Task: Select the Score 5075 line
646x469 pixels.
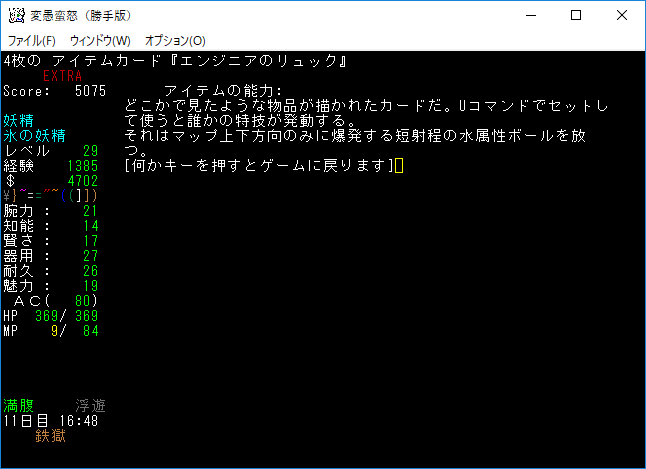Action: (54, 91)
